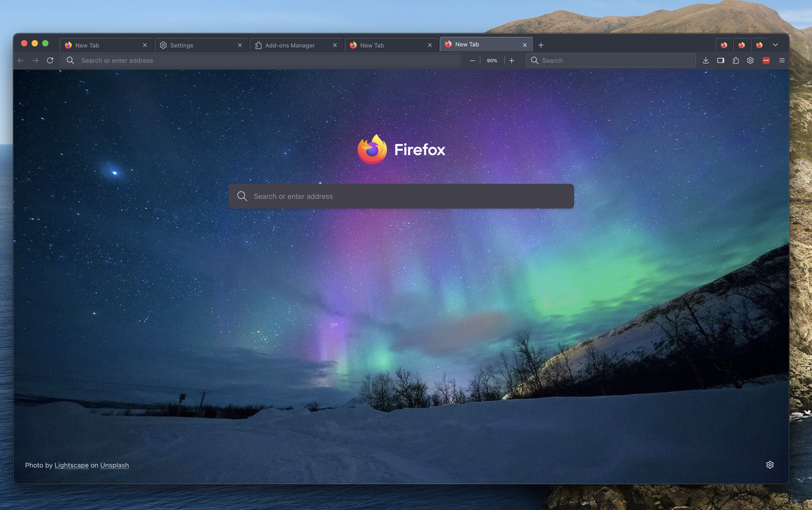Open the Lightscape photographer link
812x510 pixels.
click(71, 465)
